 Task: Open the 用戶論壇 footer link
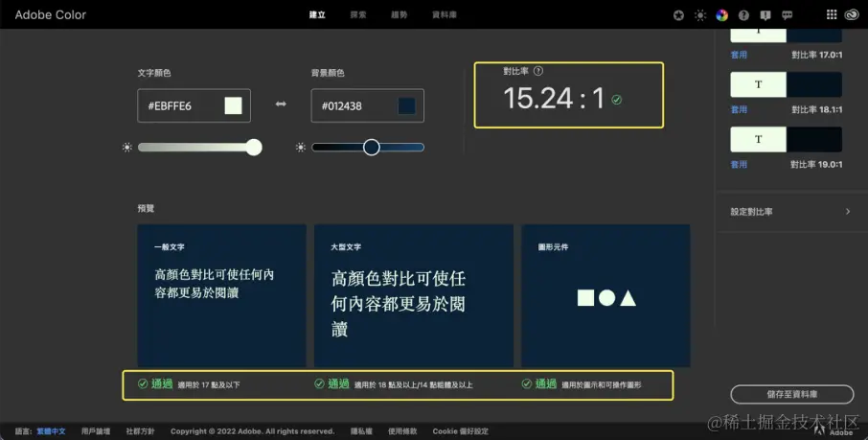tap(96, 431)
